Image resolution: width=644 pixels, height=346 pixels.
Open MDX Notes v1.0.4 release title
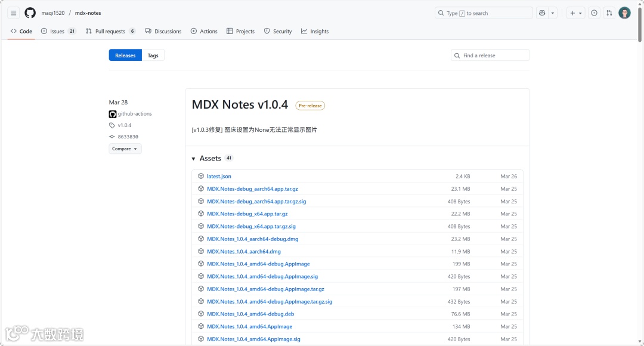tap(240, 105)
